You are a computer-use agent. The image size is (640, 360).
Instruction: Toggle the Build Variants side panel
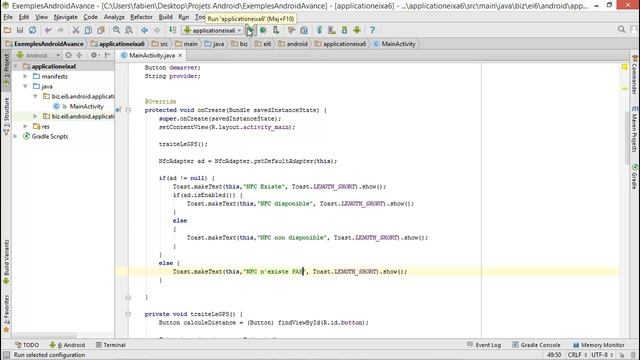tap(6, 261)
